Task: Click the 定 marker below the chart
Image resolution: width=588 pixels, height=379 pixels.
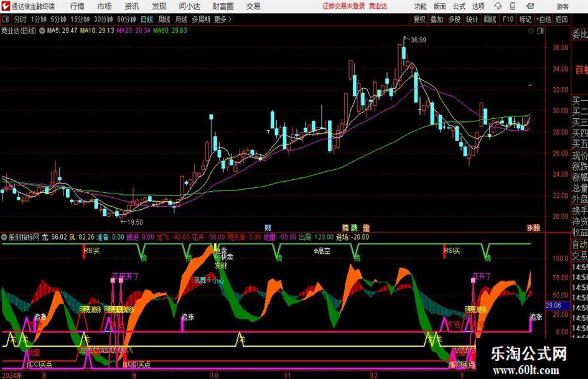Action: (x=366, y=228)
